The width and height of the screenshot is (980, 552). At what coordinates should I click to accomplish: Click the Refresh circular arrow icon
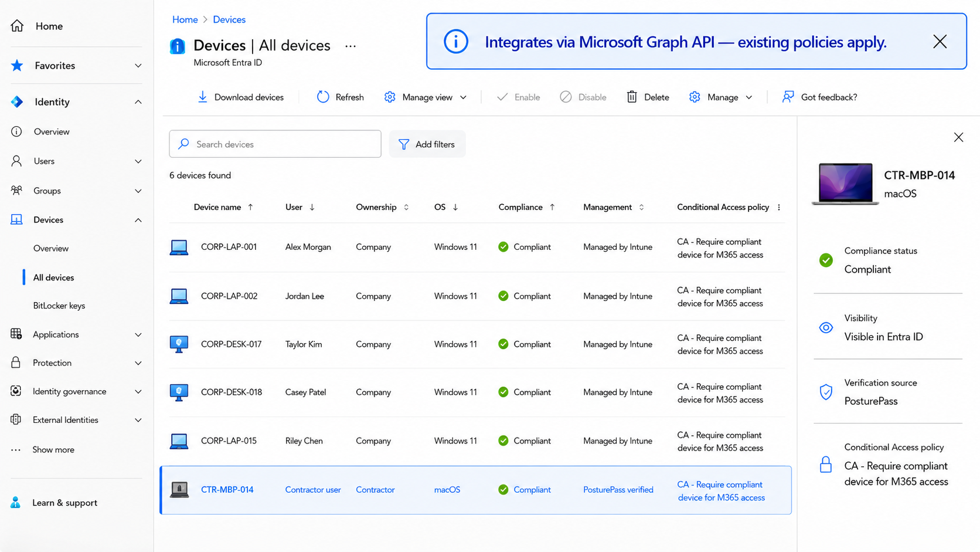pos(323,97)
